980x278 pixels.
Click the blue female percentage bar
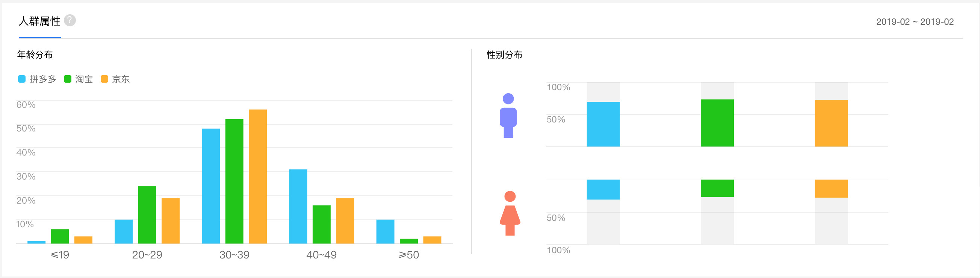click(x=603, y=189)
